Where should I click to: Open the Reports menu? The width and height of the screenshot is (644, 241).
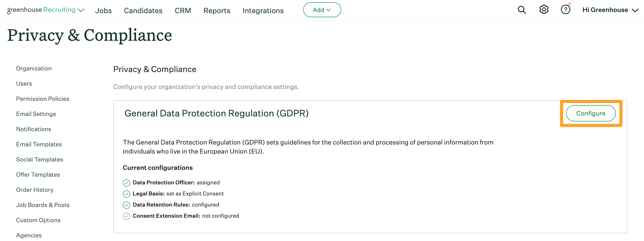click(217, 10)
